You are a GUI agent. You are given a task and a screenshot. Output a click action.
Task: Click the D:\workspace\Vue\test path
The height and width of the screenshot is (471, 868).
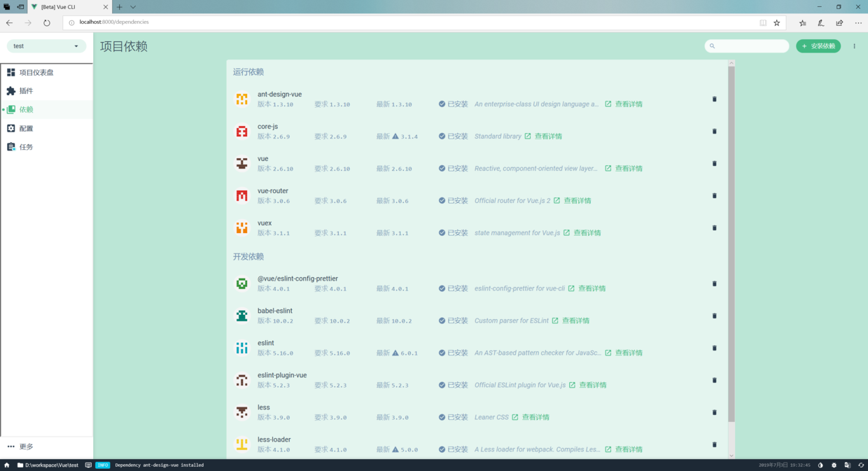(48, 465)
